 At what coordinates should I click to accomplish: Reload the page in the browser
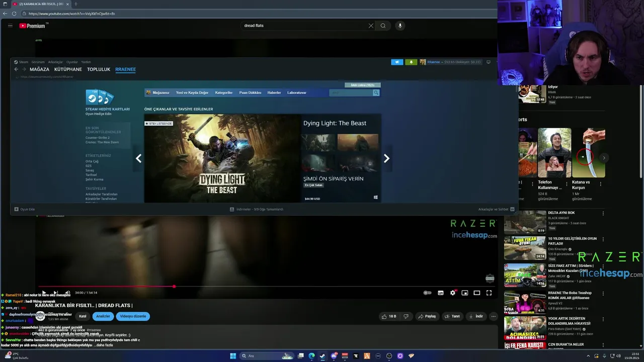coord(14,14)
